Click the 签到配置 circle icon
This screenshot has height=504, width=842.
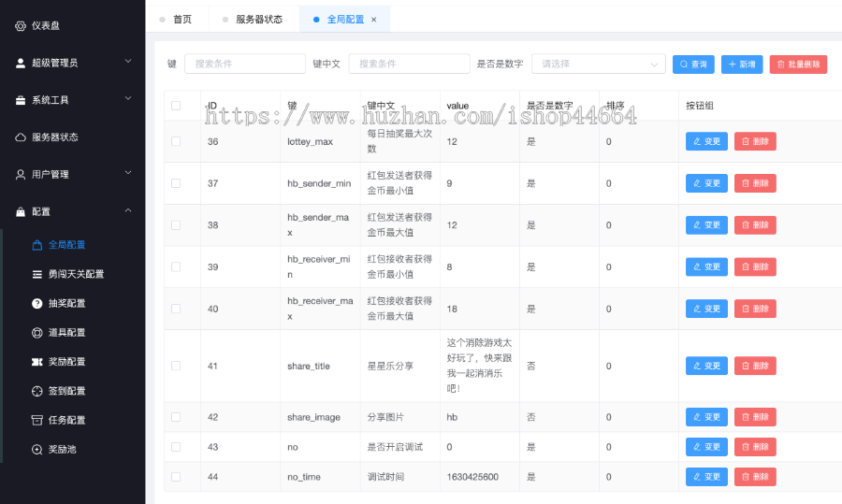[x=37, y=391]
